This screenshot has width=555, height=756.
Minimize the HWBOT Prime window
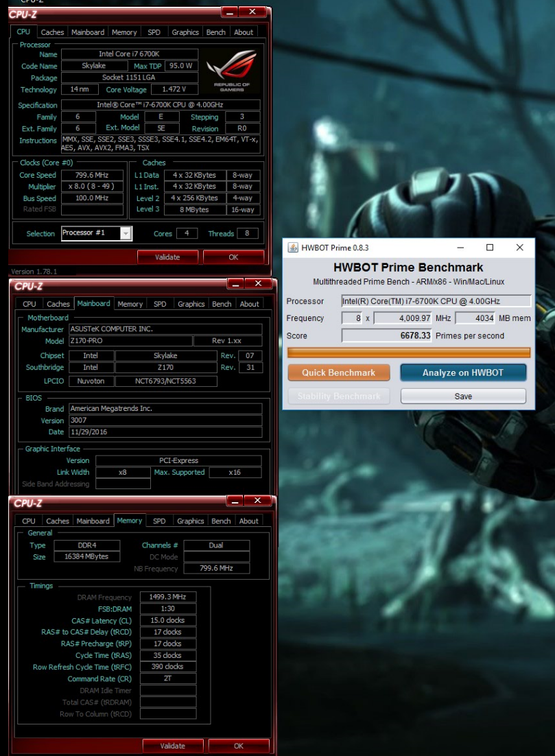click(x=460, y=248)
